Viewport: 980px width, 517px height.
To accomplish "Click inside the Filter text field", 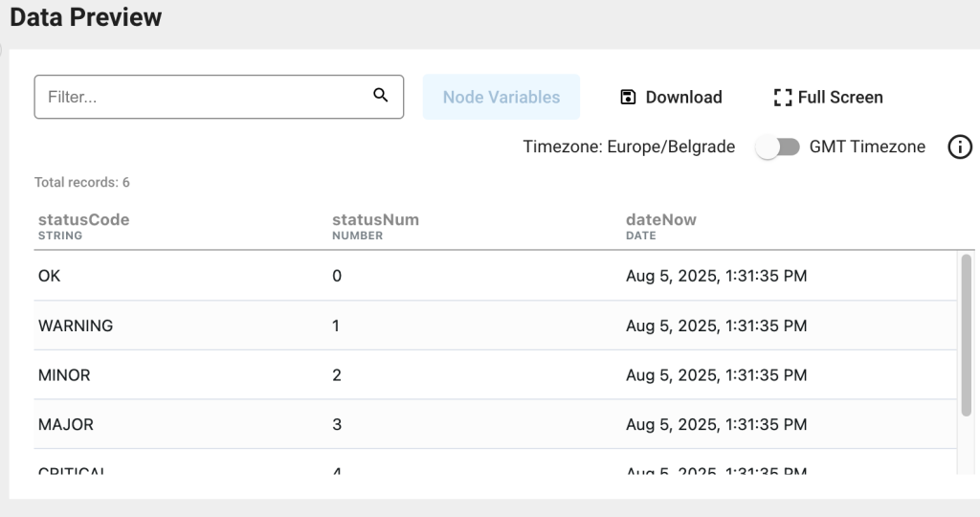I will [201, 97].
